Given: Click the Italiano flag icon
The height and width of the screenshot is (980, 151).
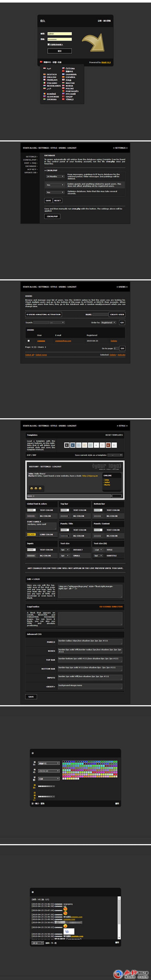Looking at the screenshot, I should coord(45,83).
